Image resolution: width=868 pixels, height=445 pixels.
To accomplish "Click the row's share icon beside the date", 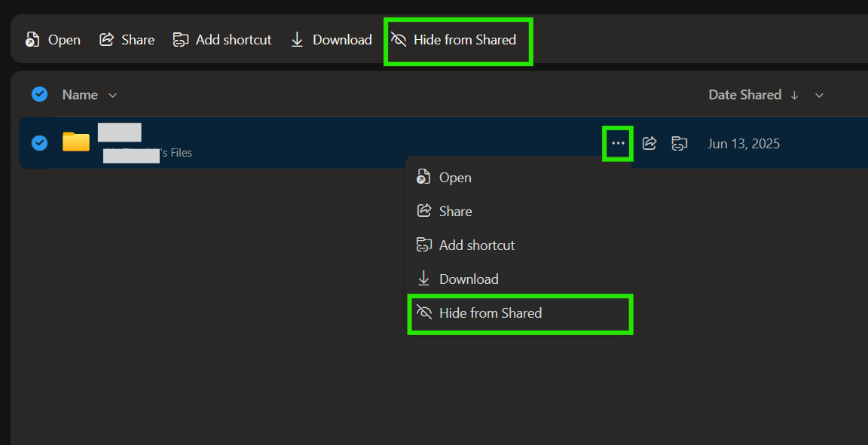I will pos(649,143).
